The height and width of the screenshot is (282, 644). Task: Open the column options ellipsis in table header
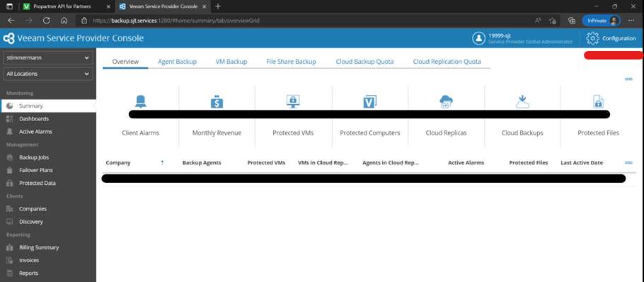pyautogui.click(x=628, y=163)
